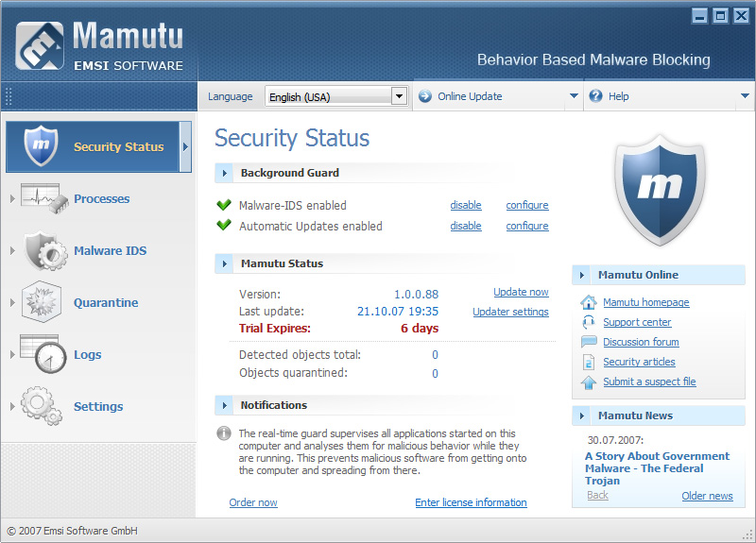Expand the Quarantine section arrow
The width and height of the screenshot is (756, 543).
pyautogui.click(x=12, y=302)
